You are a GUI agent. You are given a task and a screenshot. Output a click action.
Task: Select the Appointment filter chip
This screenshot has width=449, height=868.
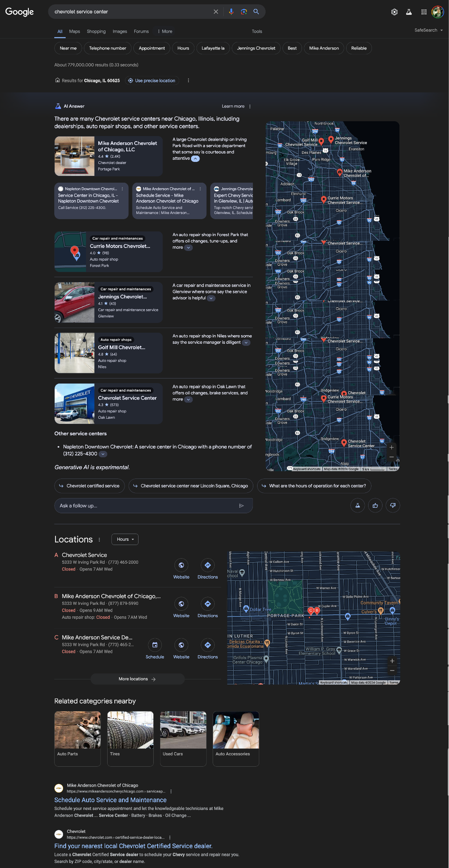[x=152, y=48]
